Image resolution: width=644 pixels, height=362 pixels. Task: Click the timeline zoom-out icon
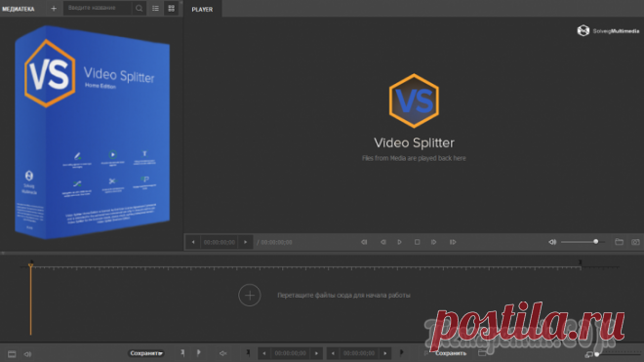pyautogui.click(x=589, y=354)
